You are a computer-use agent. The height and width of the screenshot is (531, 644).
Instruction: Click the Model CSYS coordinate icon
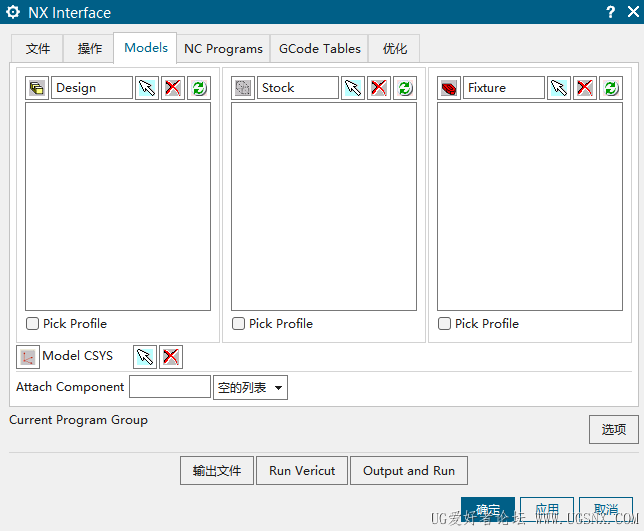point(28,357)
